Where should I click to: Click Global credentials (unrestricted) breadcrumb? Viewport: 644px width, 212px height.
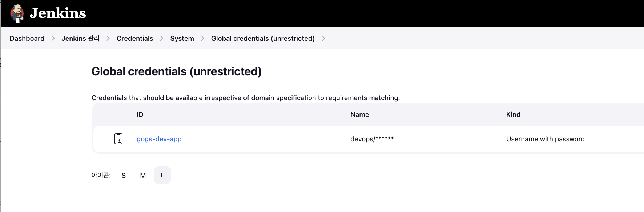[263, 38]
